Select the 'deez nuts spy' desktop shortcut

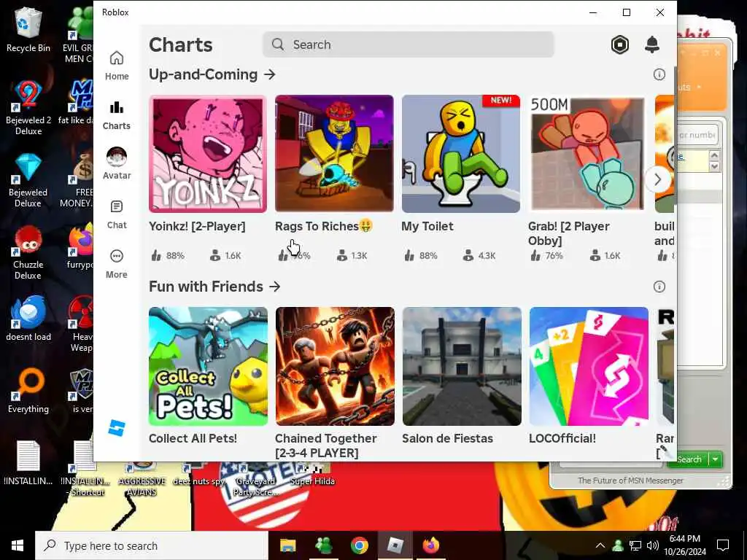tap(198, 475)
